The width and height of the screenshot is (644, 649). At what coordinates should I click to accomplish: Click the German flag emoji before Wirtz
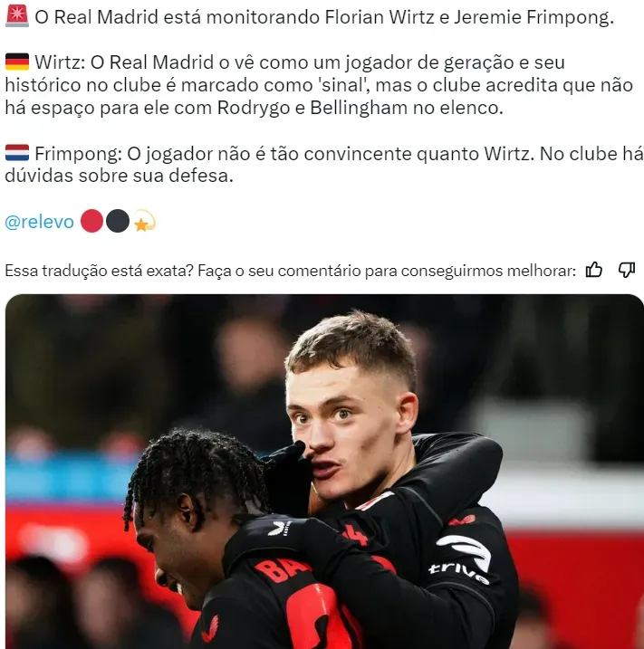[x=17, y=62]
